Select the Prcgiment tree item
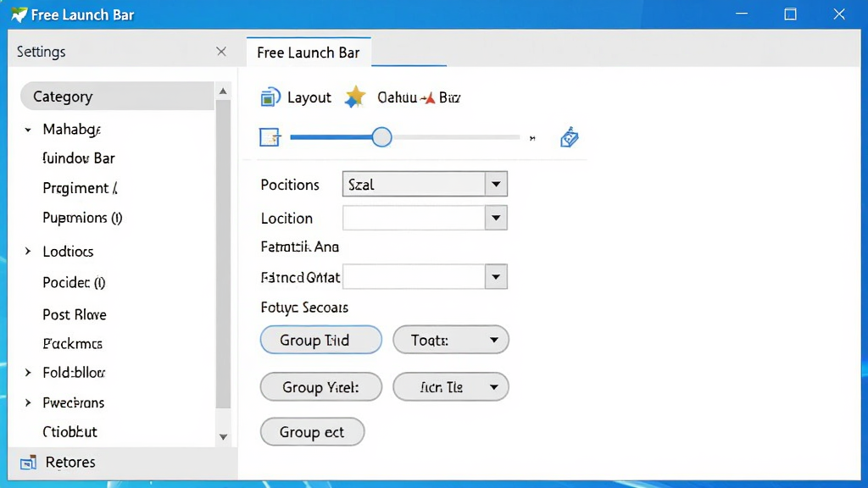Viewport: 868px width, 488px height. 81,188
